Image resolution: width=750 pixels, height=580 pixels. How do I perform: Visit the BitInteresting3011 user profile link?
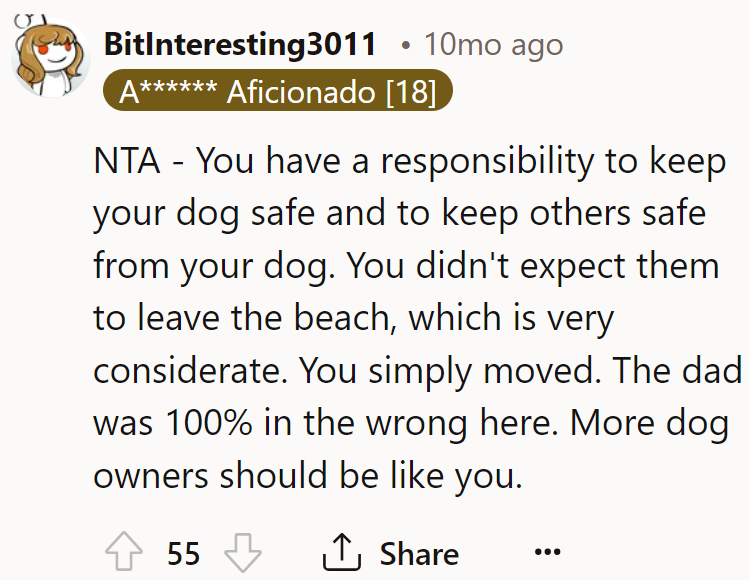click(x=240, y=44)
